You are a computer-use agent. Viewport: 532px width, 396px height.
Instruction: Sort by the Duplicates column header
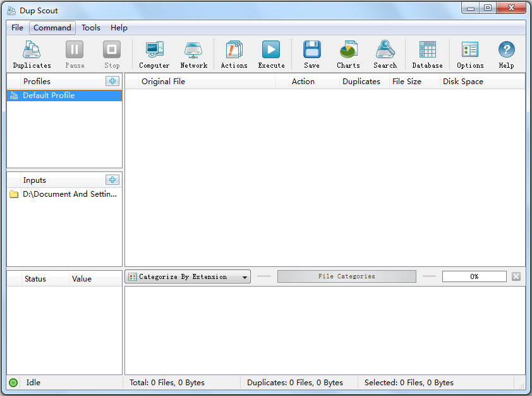(x=364, y=82)
